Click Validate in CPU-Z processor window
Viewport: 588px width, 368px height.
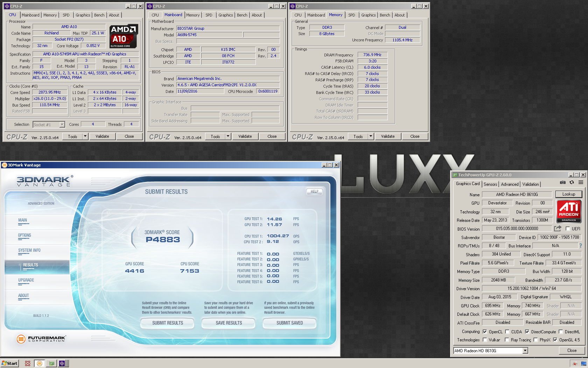102,136
